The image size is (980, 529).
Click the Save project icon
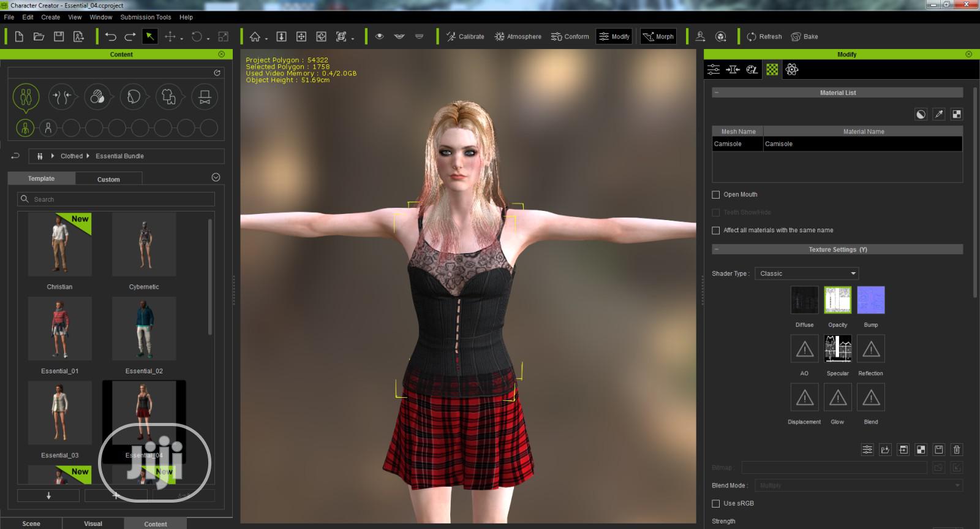click(x=59, y=37)
